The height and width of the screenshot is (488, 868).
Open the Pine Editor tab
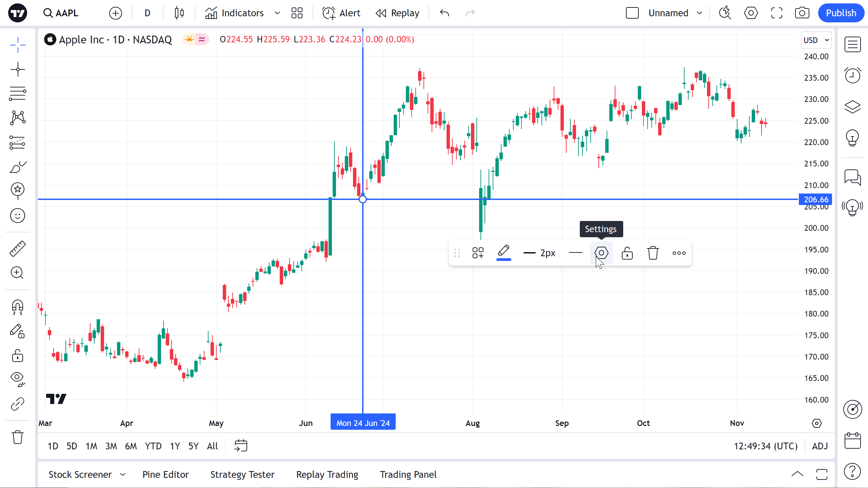[x=165, y=474]
